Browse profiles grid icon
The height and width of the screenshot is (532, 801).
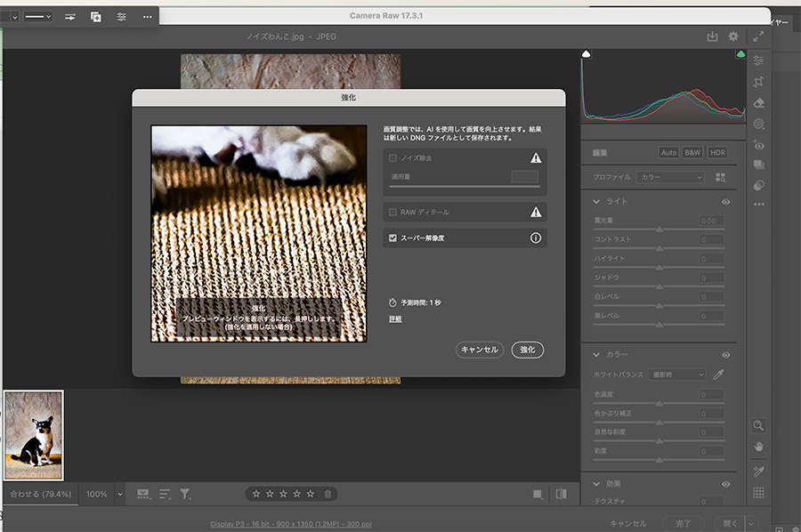tap(720, 177)
